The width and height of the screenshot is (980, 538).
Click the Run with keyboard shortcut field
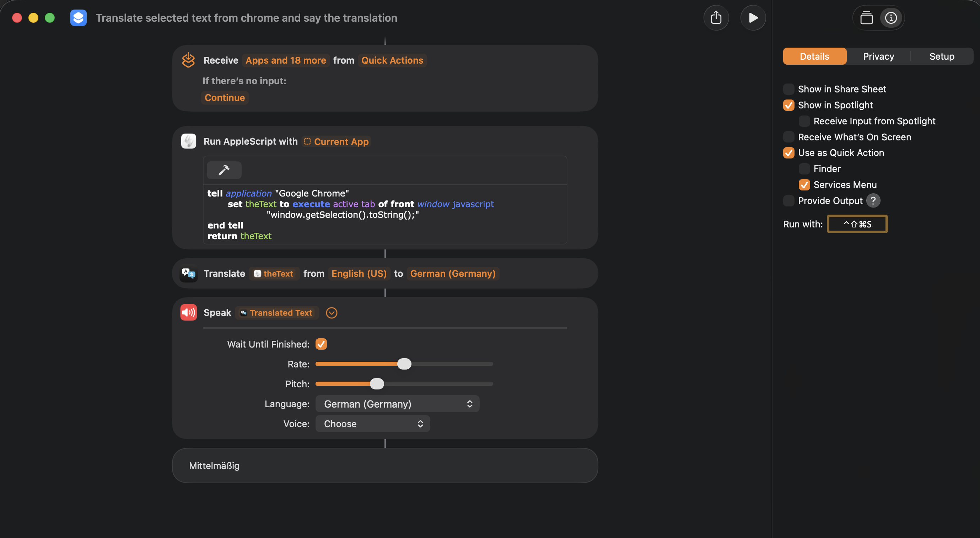[x=857, y=224]
